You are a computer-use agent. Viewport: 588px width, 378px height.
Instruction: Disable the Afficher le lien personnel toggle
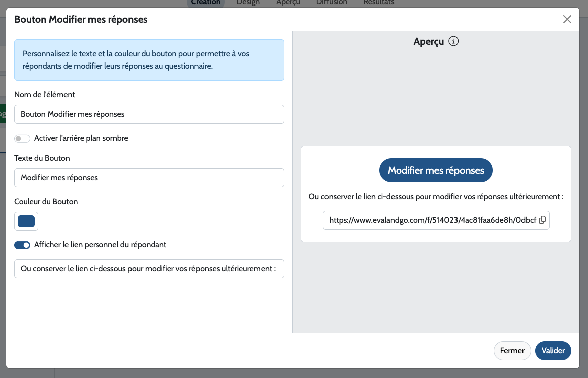(x=22, y=245)
